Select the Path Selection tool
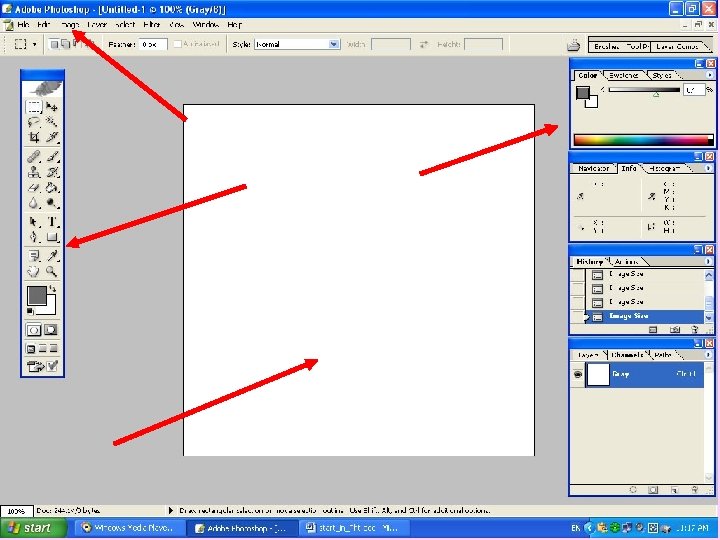 34,222
